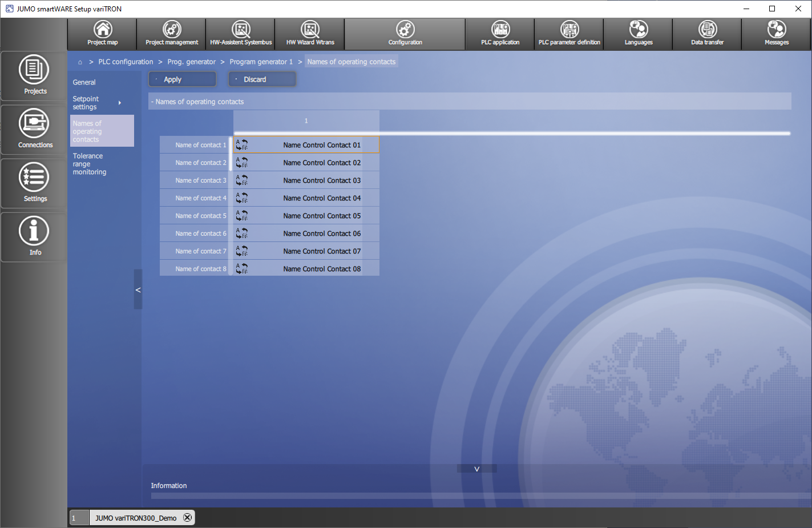This screenshot has width=812, height=528.
Task: Select the General navigation item
Action: click(x=84, y=82)
